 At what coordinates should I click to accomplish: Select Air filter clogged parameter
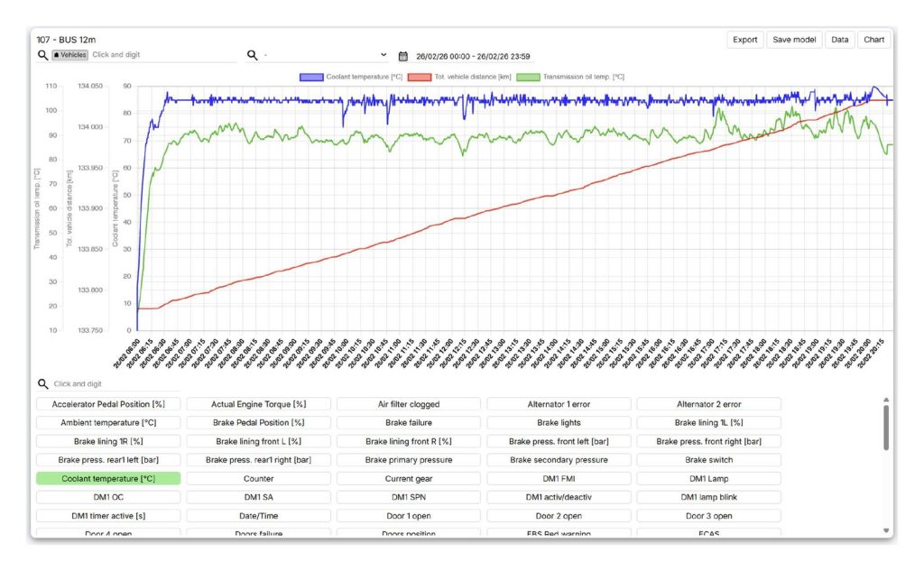pos(409,404)
